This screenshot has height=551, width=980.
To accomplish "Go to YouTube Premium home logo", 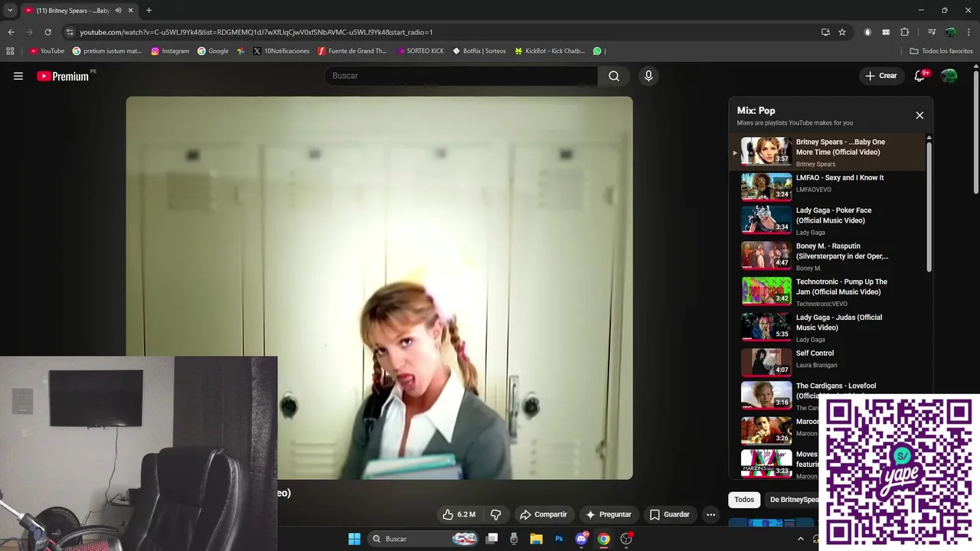I will click(x=63, y=76).
